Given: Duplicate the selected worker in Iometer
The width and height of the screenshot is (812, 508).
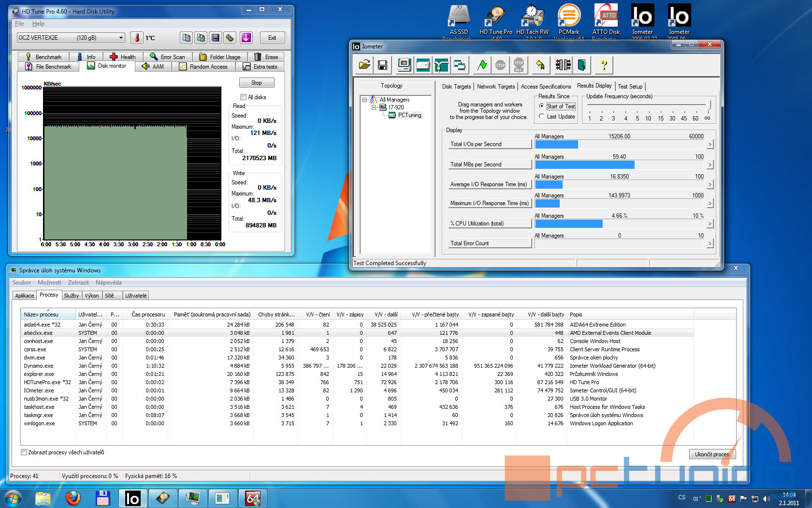Looking at the screenshot, I should (x=460, y=65).
